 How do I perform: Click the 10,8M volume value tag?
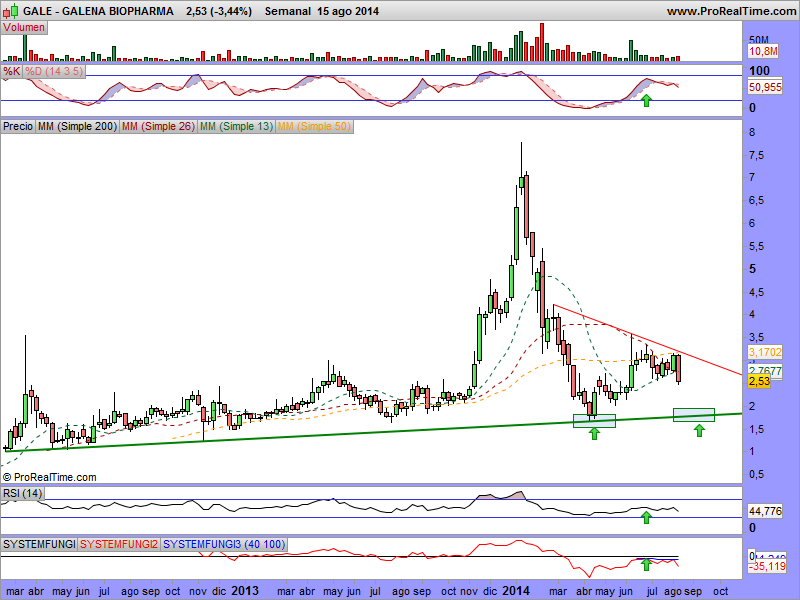[x=764, y=51]
